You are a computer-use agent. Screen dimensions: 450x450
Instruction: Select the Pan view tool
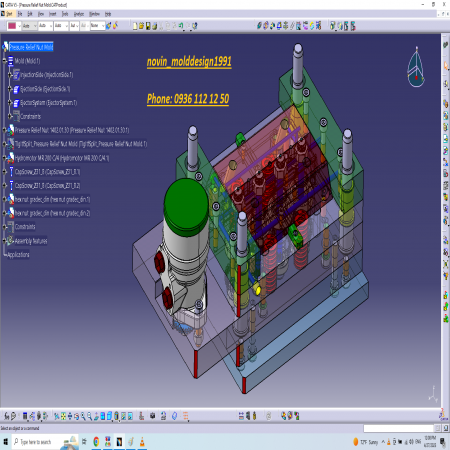(x=70, y=416)
